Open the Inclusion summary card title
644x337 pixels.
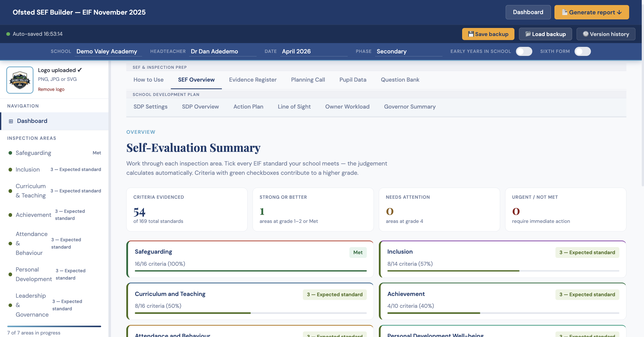click(400, 252)
